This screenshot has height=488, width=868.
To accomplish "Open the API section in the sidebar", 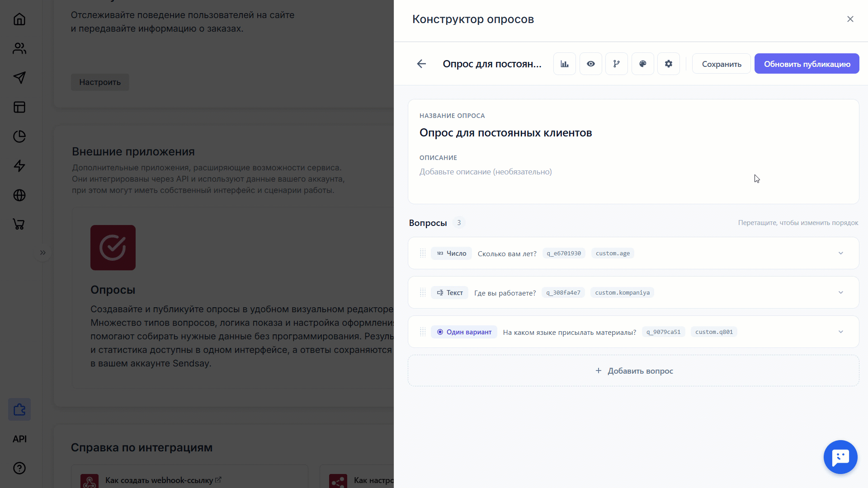I will click(19, 439).
